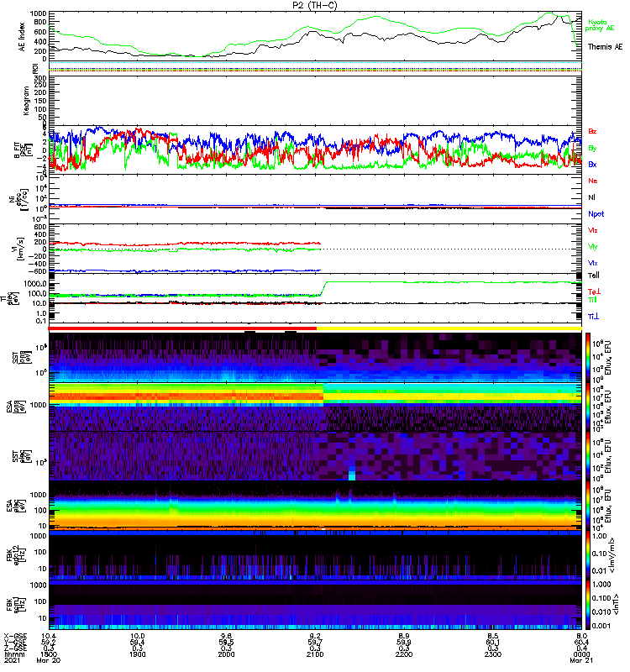The height and width of the screenshot is (672, 630).
Task: Click the ESA ions Eflux color bar
Action: coord(588,407)
